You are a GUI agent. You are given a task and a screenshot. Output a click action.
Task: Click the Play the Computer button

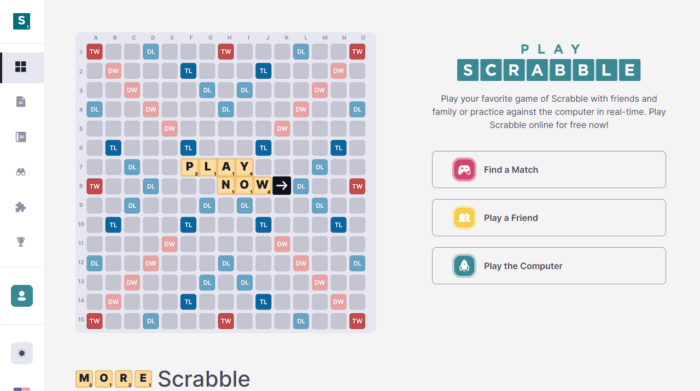(549, 266)
